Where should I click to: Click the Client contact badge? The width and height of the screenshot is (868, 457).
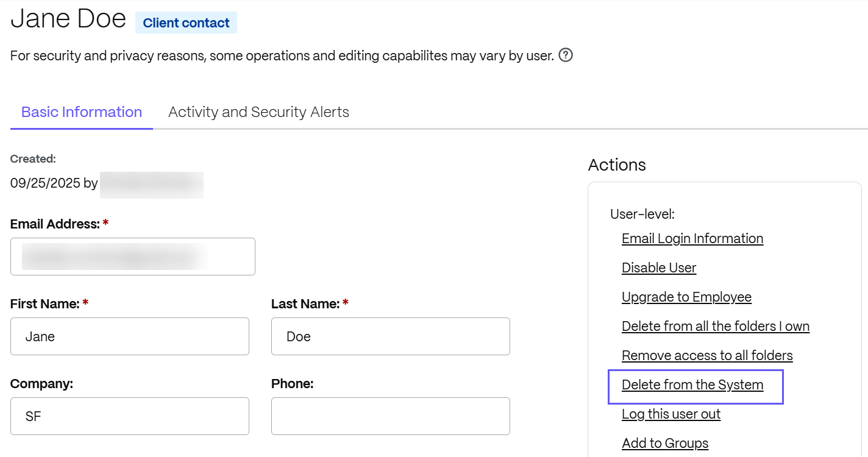186,23
